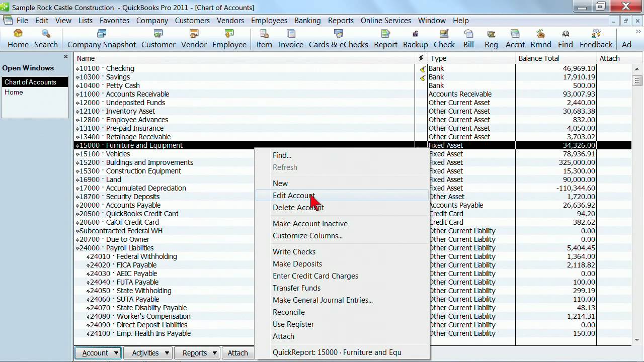Select the 11000 Accounts Receivable row

[352, 94]
